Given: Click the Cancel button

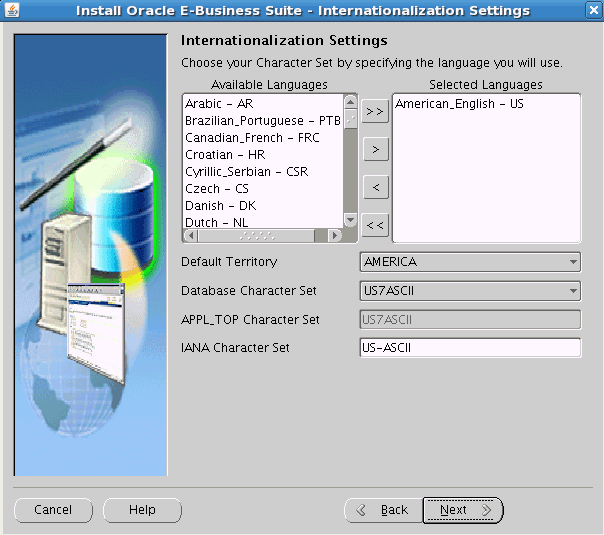Looking at the screenshot, I should click(x=53, y=510).
